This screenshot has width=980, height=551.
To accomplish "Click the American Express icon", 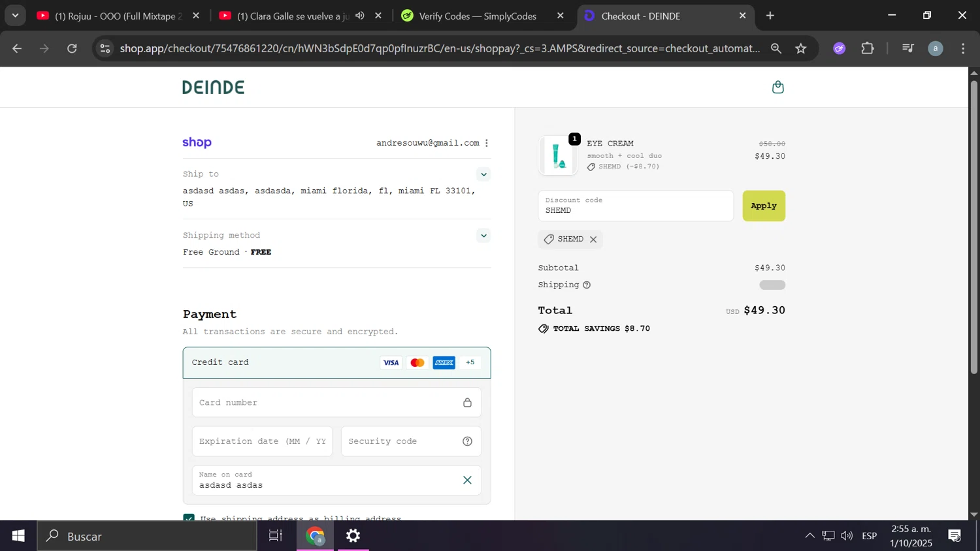I will pos(444,363).
